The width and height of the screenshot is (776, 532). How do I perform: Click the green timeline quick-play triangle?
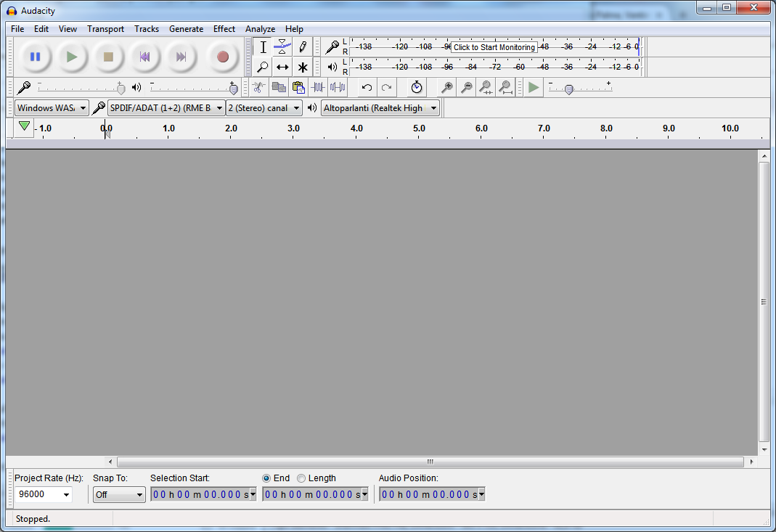point(24,127)
